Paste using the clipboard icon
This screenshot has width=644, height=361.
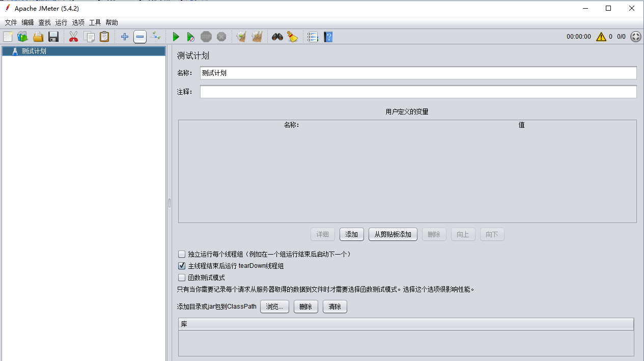(x=104, y=37)
